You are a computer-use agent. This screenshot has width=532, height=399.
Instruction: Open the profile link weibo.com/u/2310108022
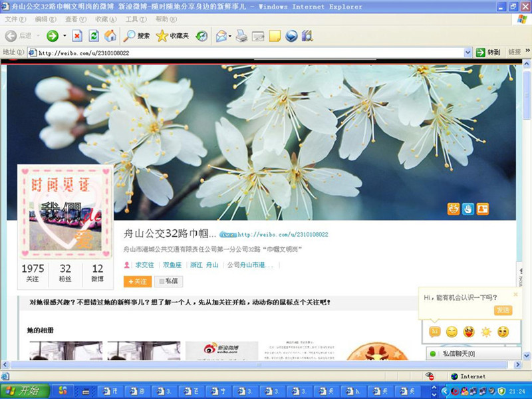click(283, 234)
